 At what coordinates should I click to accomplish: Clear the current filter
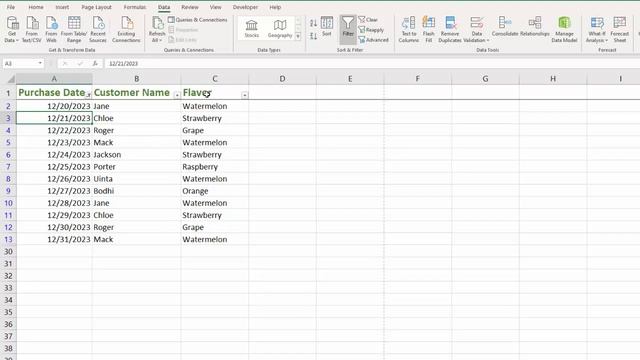click(368, 20)
